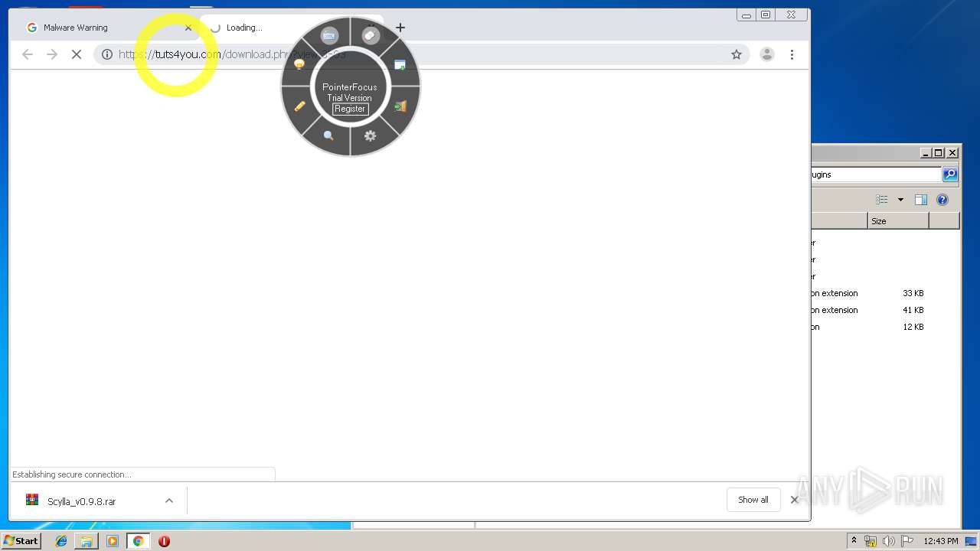
Task: Open the downloaded Scylla_v0.9.8.rar
Action: 81,501
